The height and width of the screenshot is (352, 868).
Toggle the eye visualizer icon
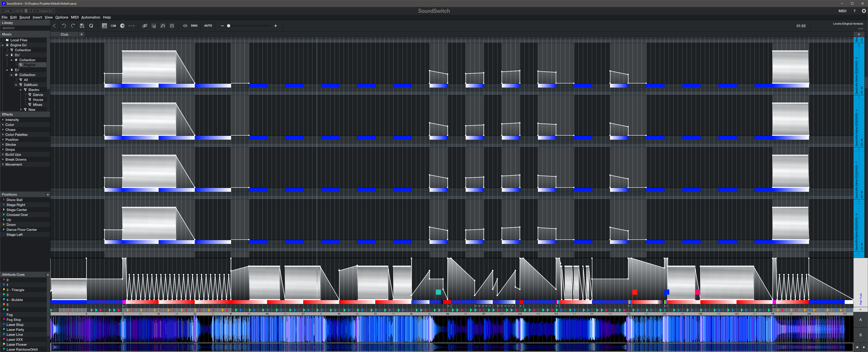pyautogui.click(x=185, y=25)
